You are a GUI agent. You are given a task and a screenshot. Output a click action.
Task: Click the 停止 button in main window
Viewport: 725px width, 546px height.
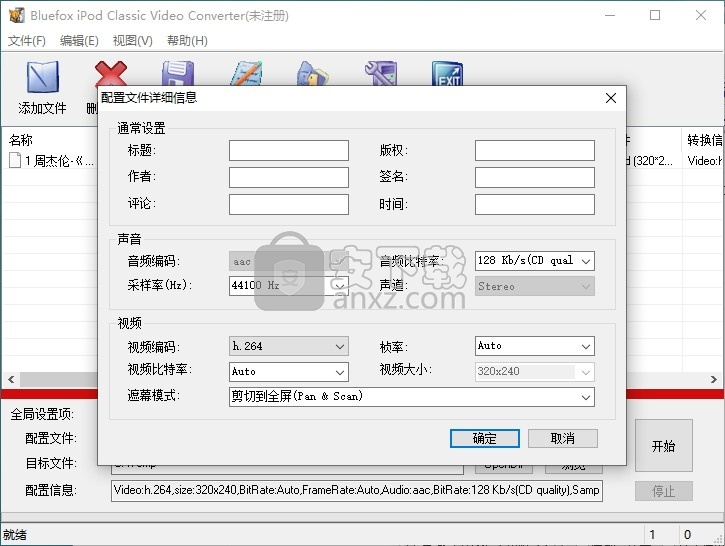[x=664, y=491]
